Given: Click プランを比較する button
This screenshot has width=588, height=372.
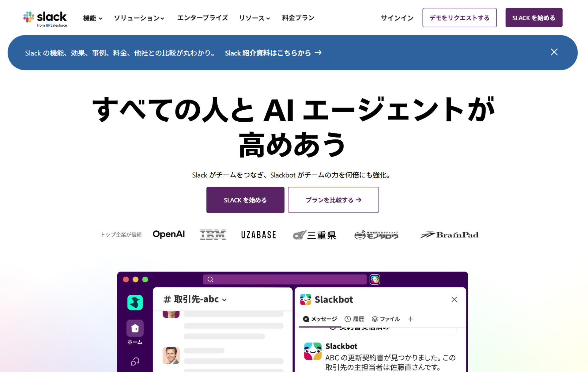Looking at the screenshot, I should point(333,200).
